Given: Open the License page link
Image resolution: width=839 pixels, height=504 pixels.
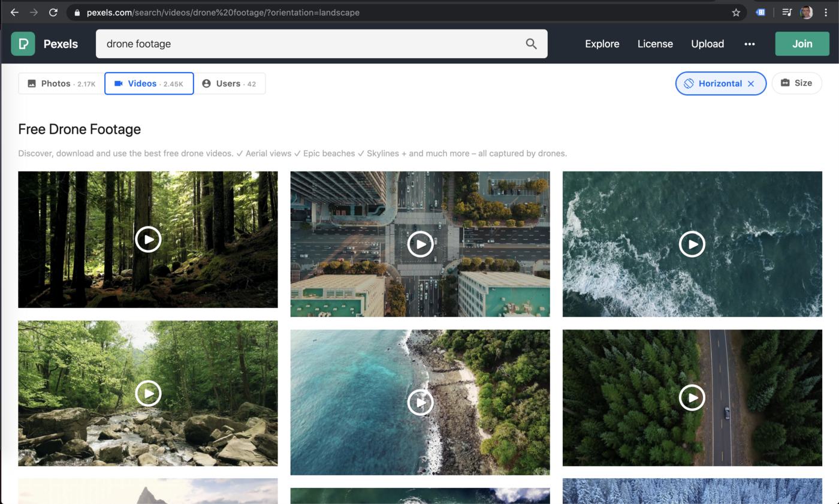Looking at the screenshot, I should coord(654,44).
